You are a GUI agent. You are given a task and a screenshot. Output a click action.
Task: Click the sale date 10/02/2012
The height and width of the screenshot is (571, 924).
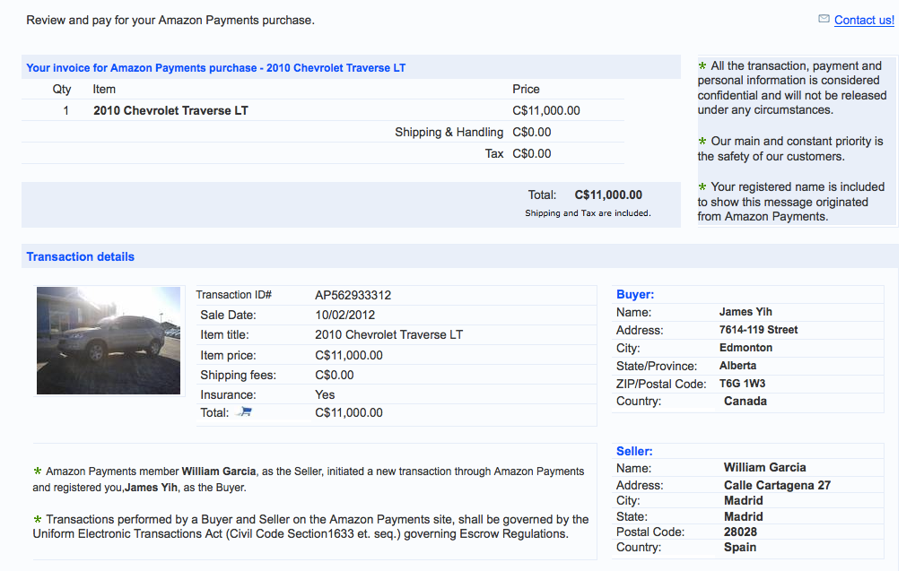344,315
